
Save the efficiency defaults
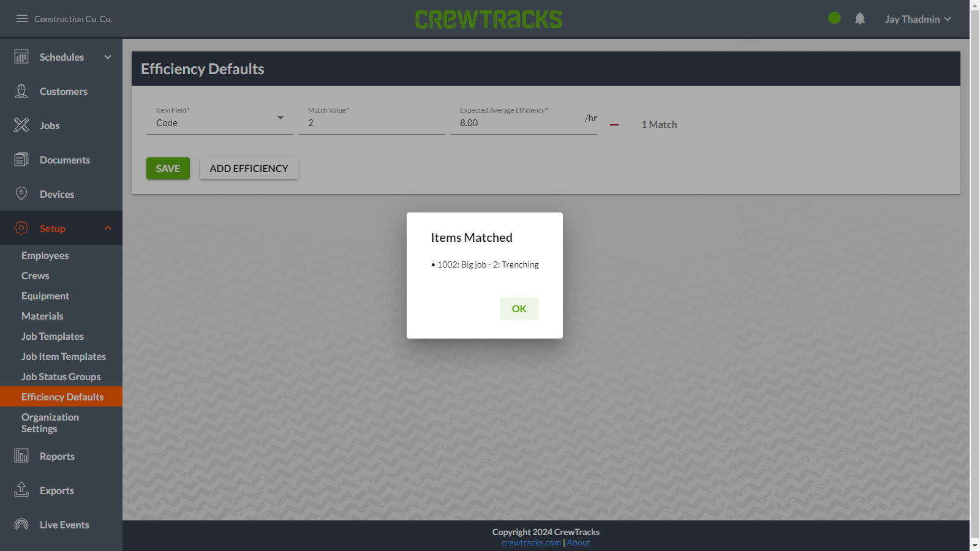168,168
